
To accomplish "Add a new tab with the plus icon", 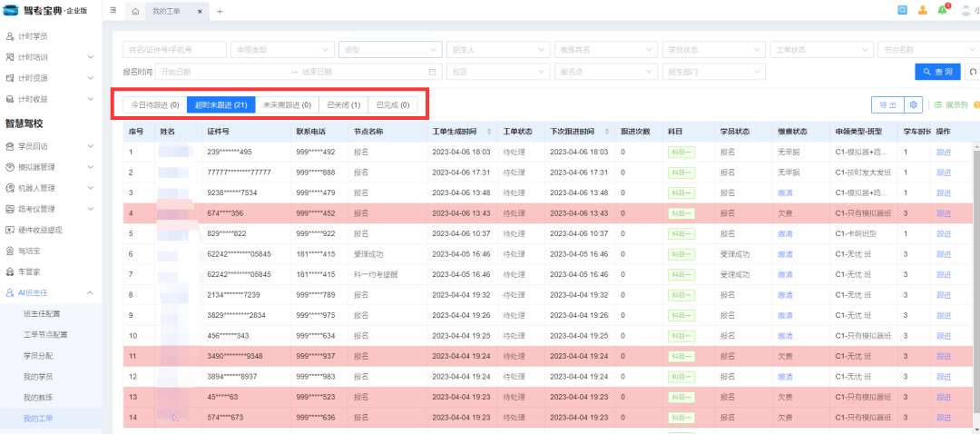I will (220, 11).
